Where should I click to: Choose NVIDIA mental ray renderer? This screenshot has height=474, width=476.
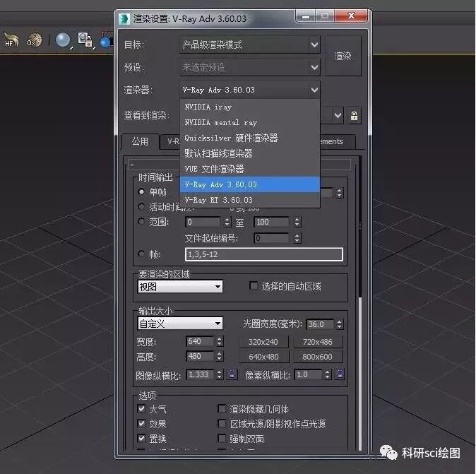point(250,122)
